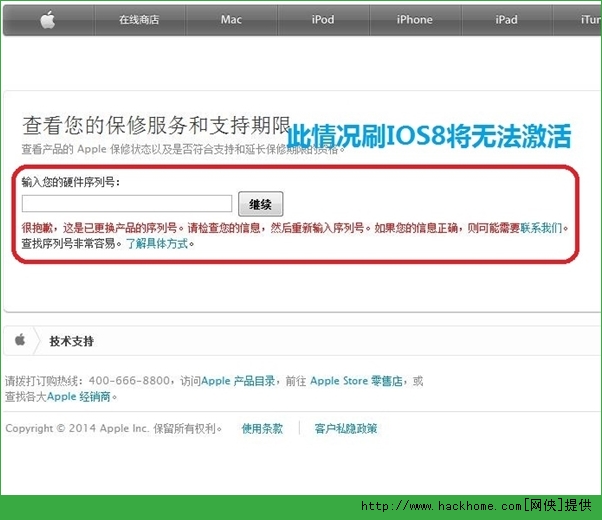Click the Apple logo in the navigation bar
The image size is (602, 520).
[x=47, y=19]
